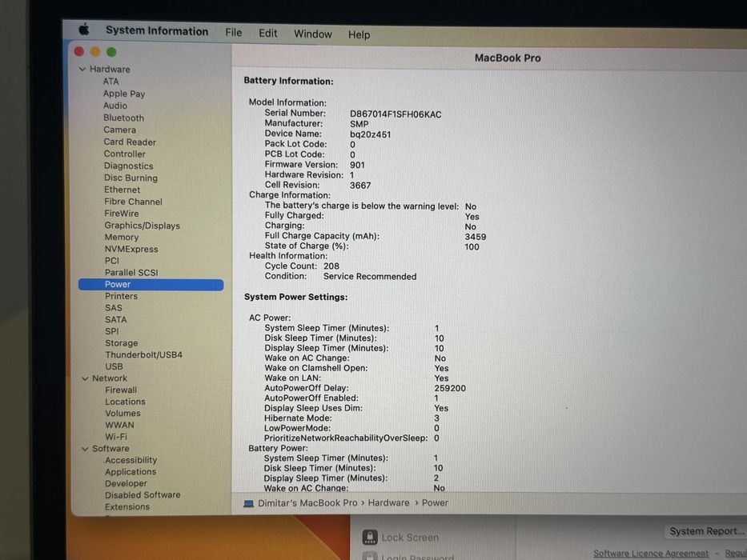The image size is (747, 560).
Task: Select Volumes in the sidebar
Action: pos(122,414)
